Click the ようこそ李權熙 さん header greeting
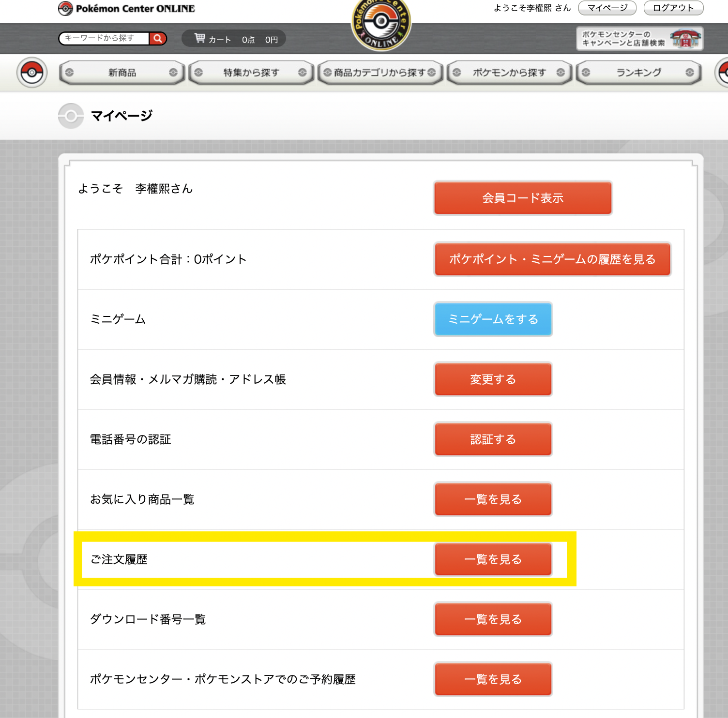The width and height of the screenshot is (728, 718). (x=532, y=8)
